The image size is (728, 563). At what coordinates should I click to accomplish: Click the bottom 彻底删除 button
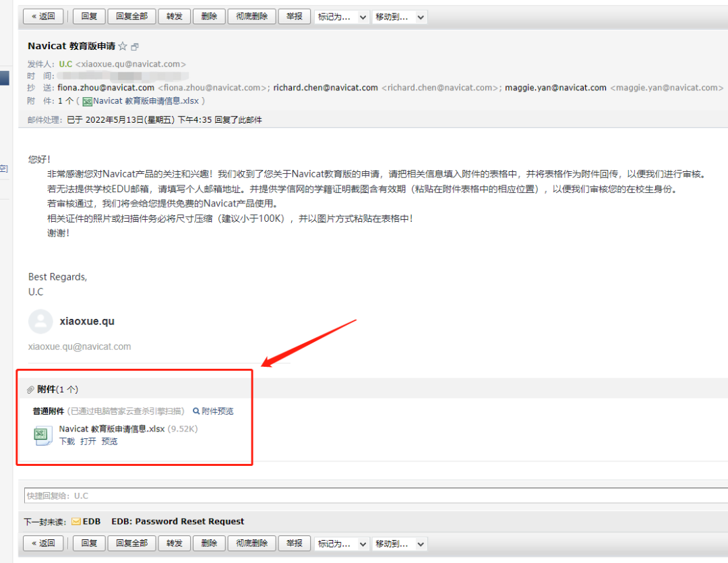(x=251, y=543)
